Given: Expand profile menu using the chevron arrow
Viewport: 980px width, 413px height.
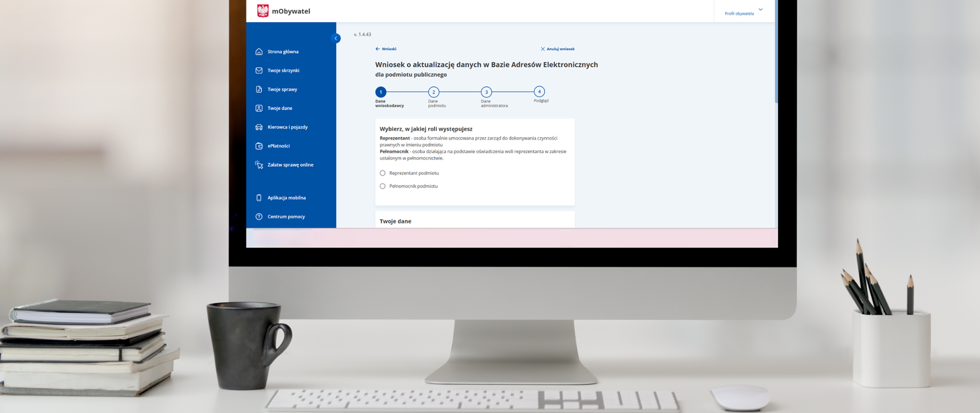Looking at the screenshot, I should (761, 10).
